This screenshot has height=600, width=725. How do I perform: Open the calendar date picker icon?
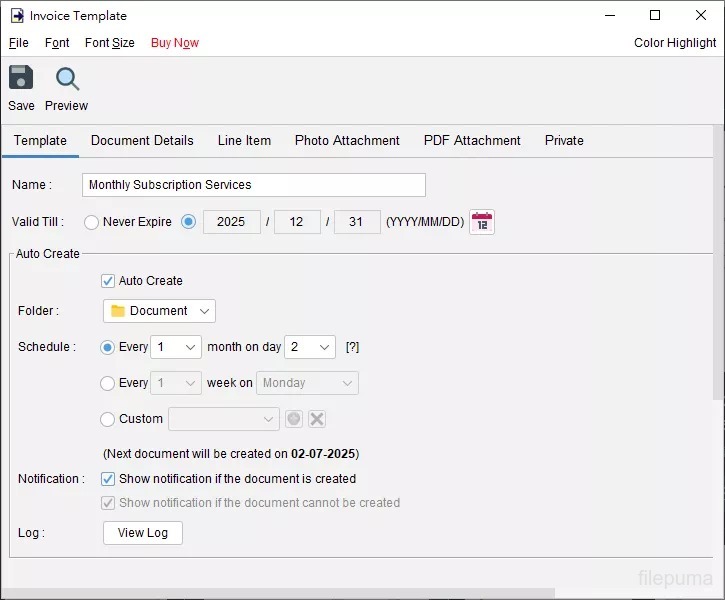click(482, 222)
